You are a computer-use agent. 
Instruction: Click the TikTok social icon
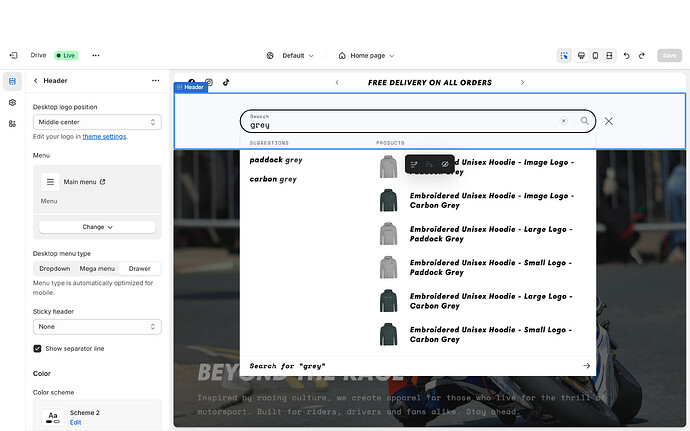(x=227, y=82)
